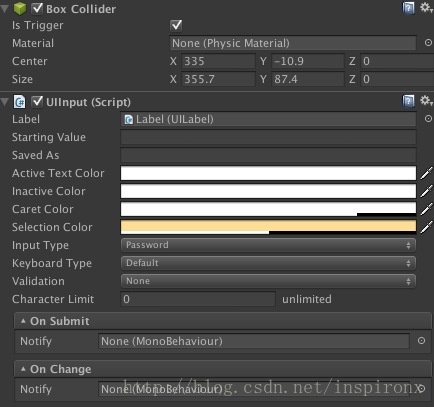Image resolution: width=434 pixels, height=407 pixels.
Task: Disable the Box Collider component checkbox
Action: [37, 8]
